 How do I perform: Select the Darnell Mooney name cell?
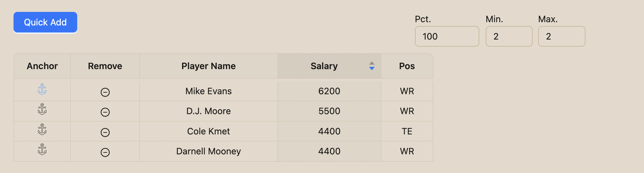(x=208, y=151)
